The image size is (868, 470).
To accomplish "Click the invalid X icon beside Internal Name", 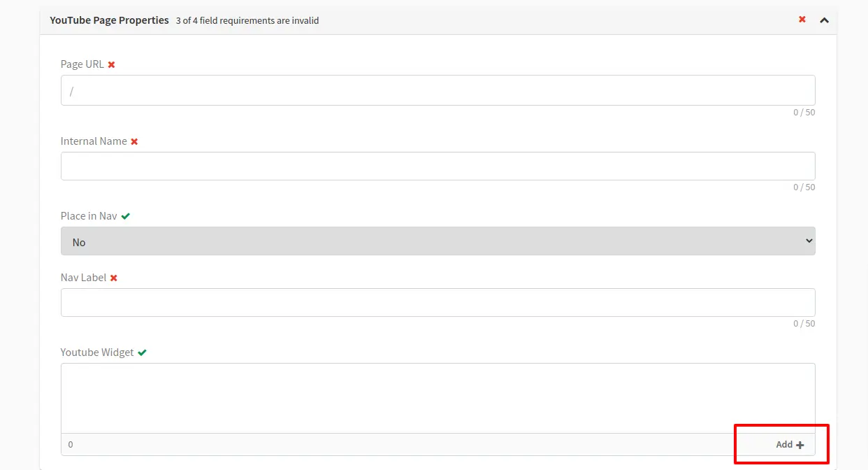I will (x=134, y=141).
